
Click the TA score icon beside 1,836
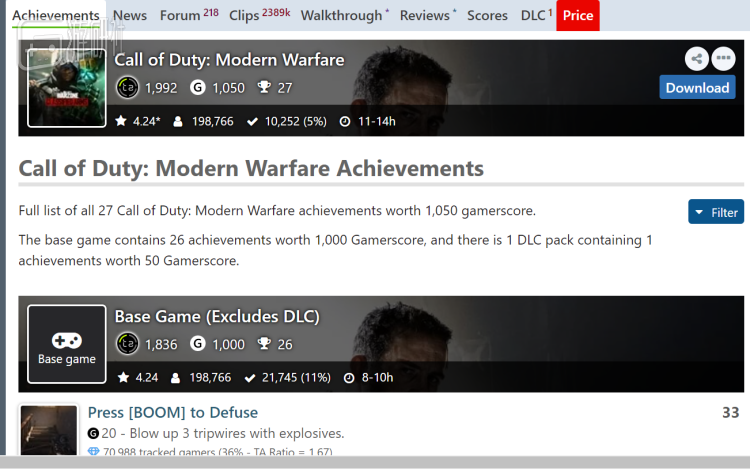click(127, 344)
